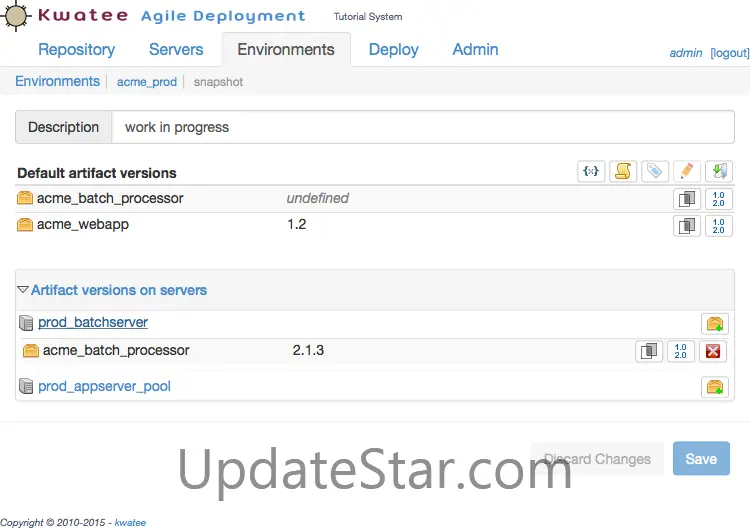
Task: Click acme_prod breadcrumb link
Action: coord(147,82)
